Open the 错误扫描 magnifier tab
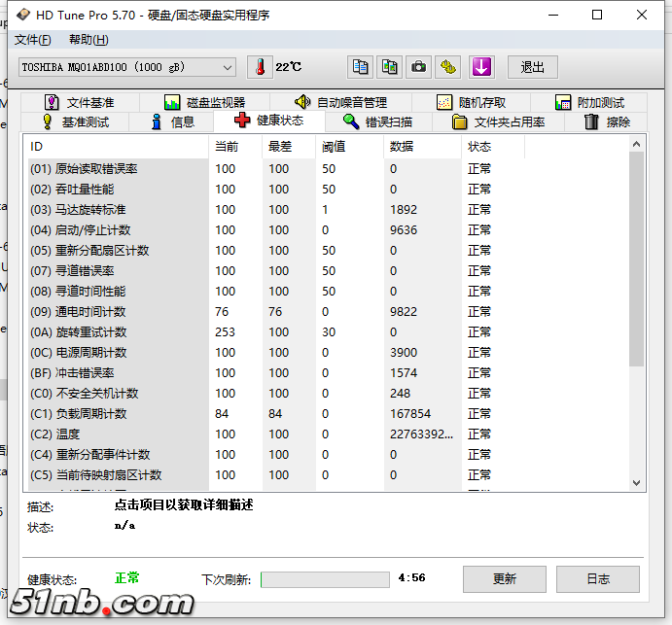672x625 pixels. pyautogui.click(x=377, y=122)
